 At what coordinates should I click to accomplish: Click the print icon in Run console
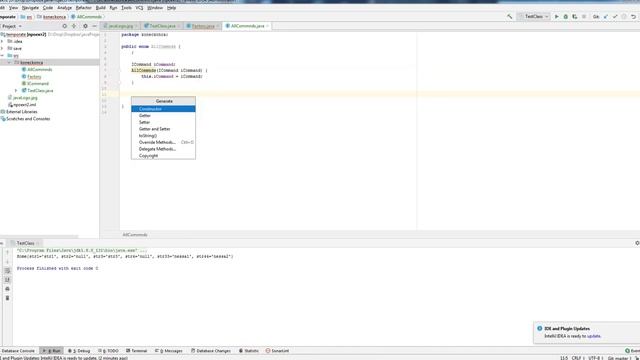[x=7, y=289]
